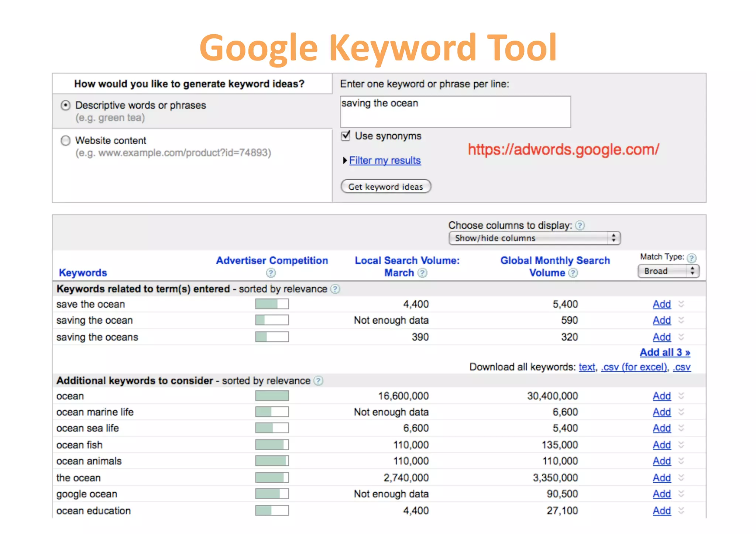Download all keywords as text
The width and height of the screenshot is (756, 534).
click(x=587, y=367)
